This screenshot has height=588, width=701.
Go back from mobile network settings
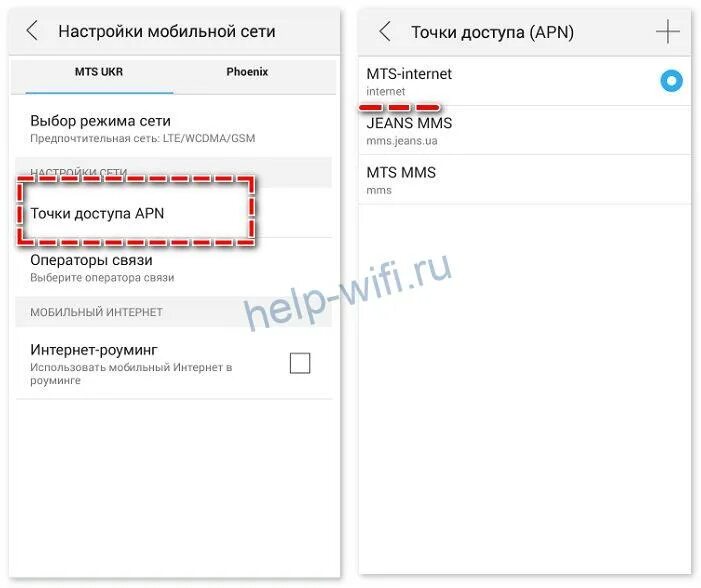pyautogui.click(x=32, y=31)
